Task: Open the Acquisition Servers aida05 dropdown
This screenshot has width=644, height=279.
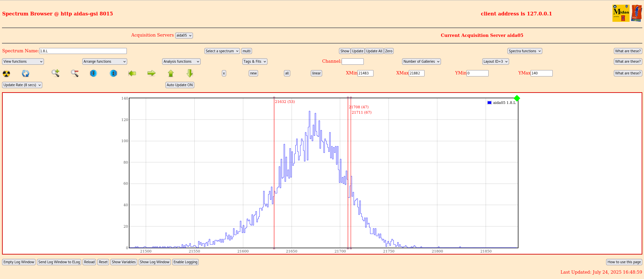Action: coord(184,36)
